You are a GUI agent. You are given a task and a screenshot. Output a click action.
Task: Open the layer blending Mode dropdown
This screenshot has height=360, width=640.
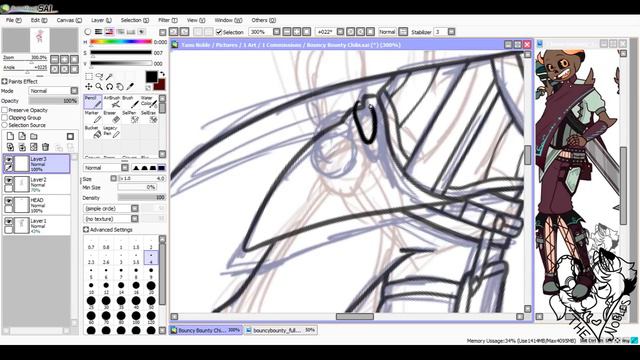click(53, 91)
